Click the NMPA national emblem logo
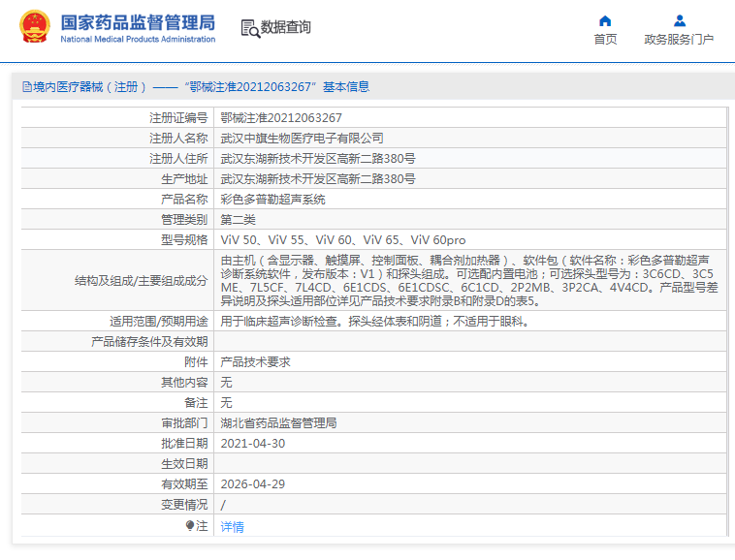 coord(35,28)
